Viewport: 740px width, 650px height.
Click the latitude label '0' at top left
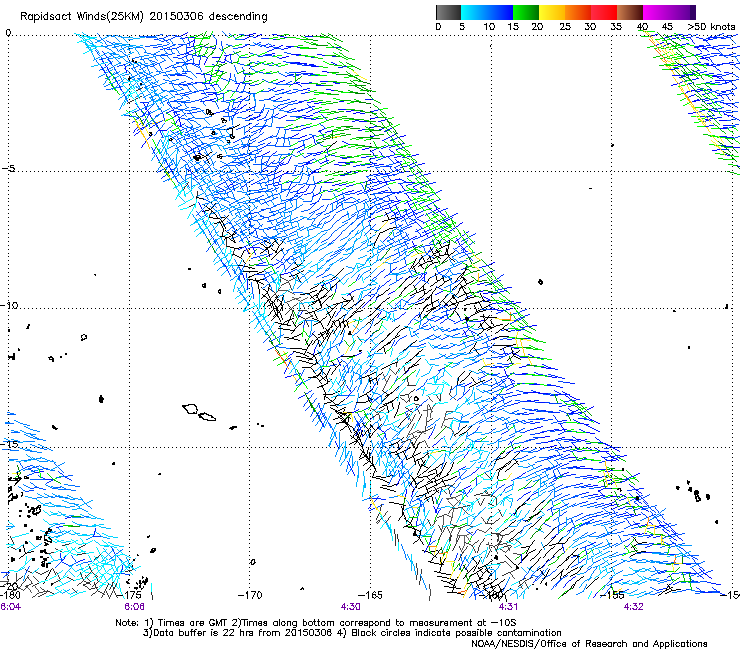(8, 32)
